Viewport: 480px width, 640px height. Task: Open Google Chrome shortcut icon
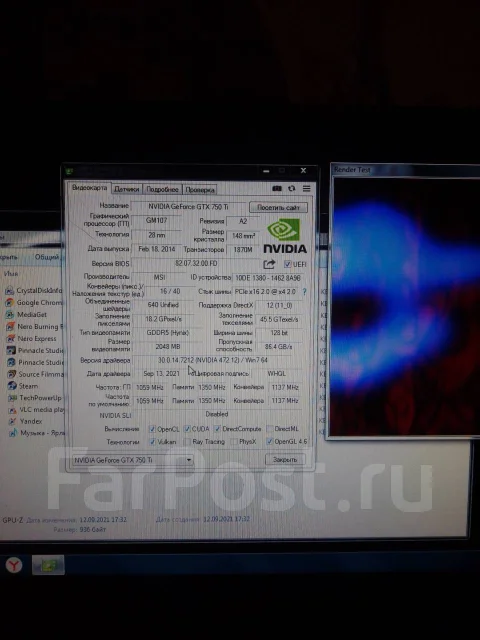tap(9, 303)
